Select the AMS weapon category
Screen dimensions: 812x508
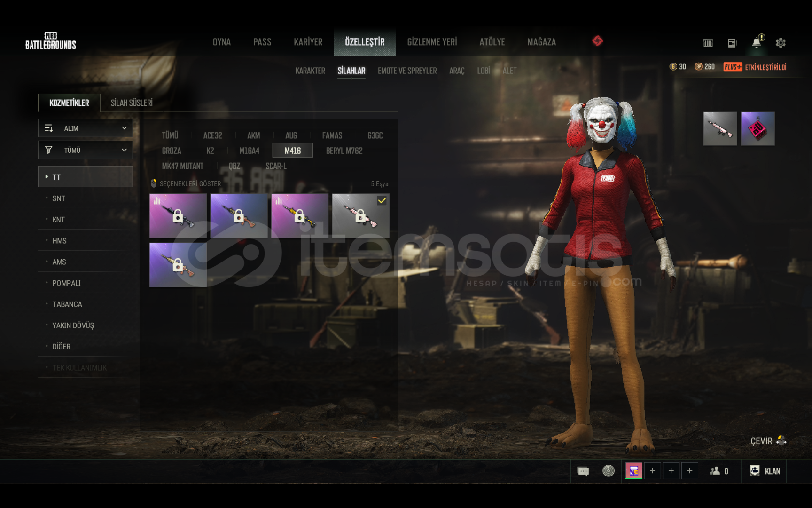(x=85, y=262)
